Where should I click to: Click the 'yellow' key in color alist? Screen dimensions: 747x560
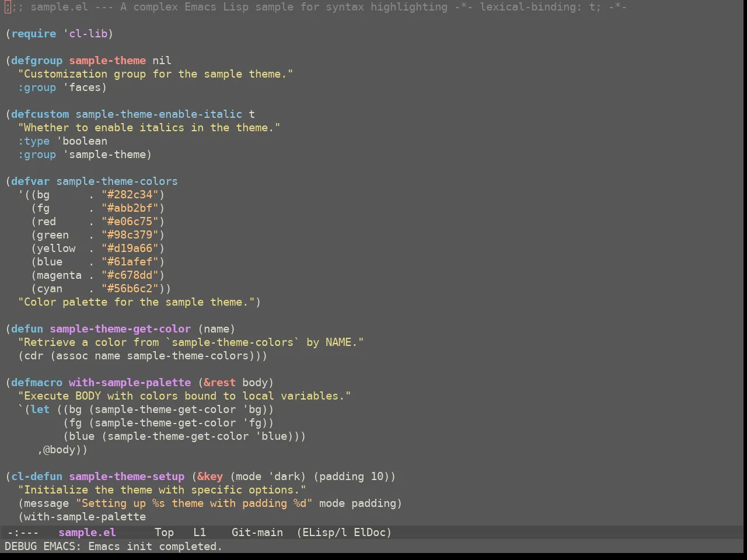click(x=56, y=248)
